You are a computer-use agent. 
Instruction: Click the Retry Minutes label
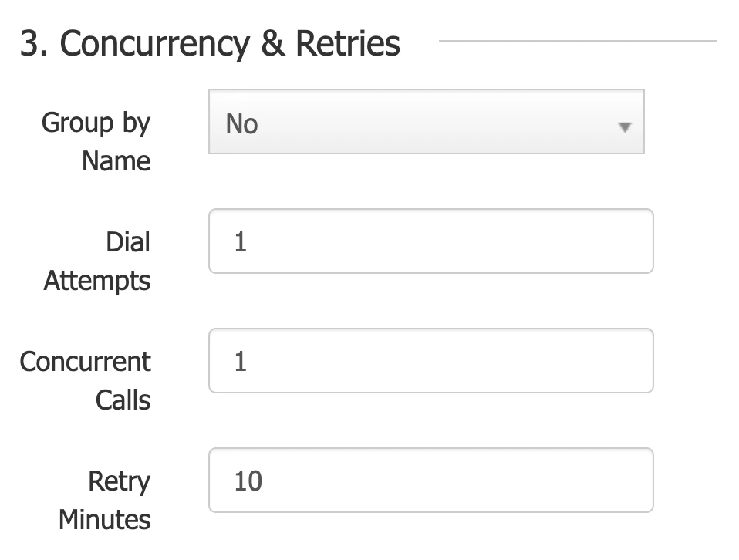click(x=103, y=500)
